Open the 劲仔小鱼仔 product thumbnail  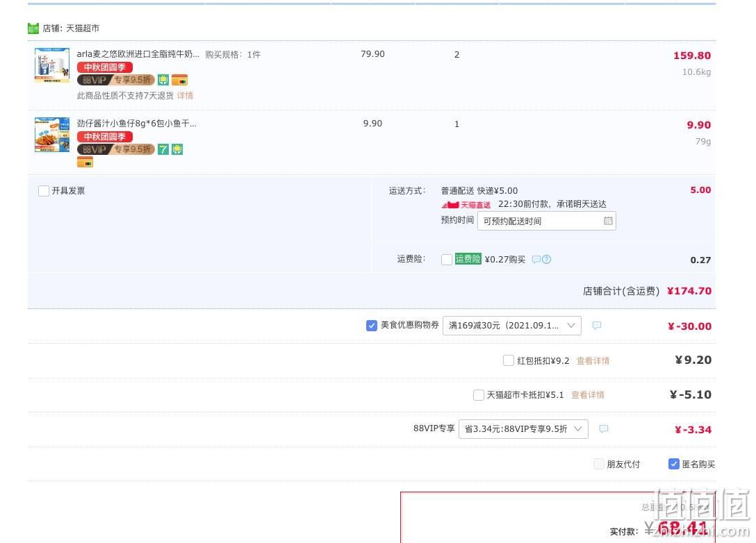(x=52, y=135)
